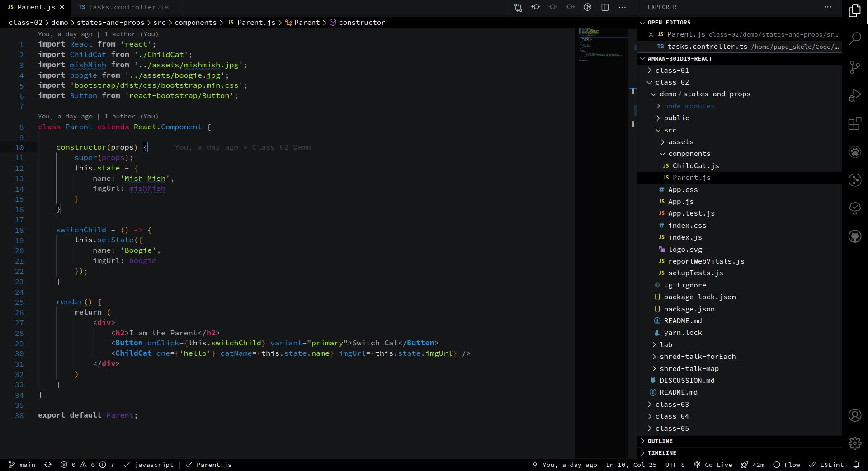Click the main branch indicator in the status bar
Screen dimensions: 868x471
pyautogui.click(x=22, y=465)
